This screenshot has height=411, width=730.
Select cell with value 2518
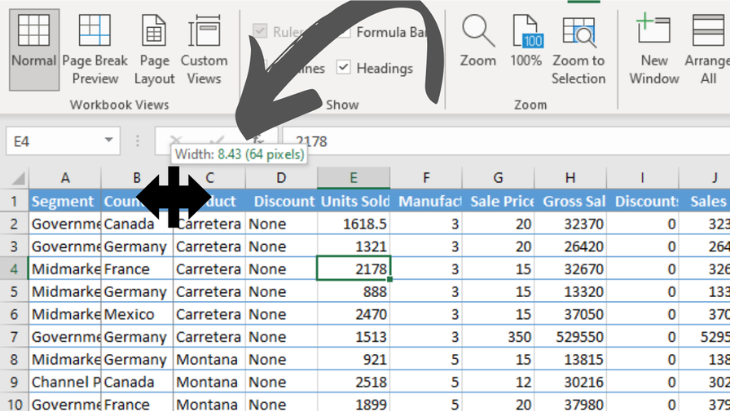point(353,382)
